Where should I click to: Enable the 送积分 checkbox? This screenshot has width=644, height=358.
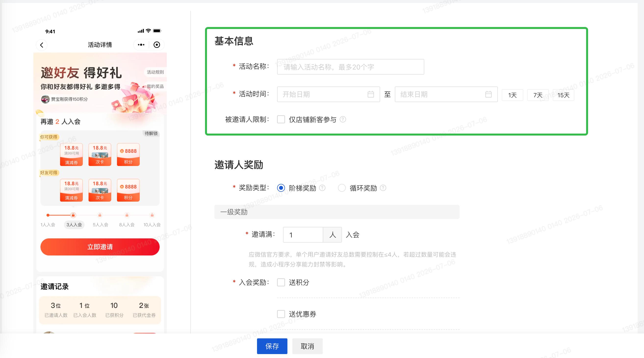coord(281,282)
